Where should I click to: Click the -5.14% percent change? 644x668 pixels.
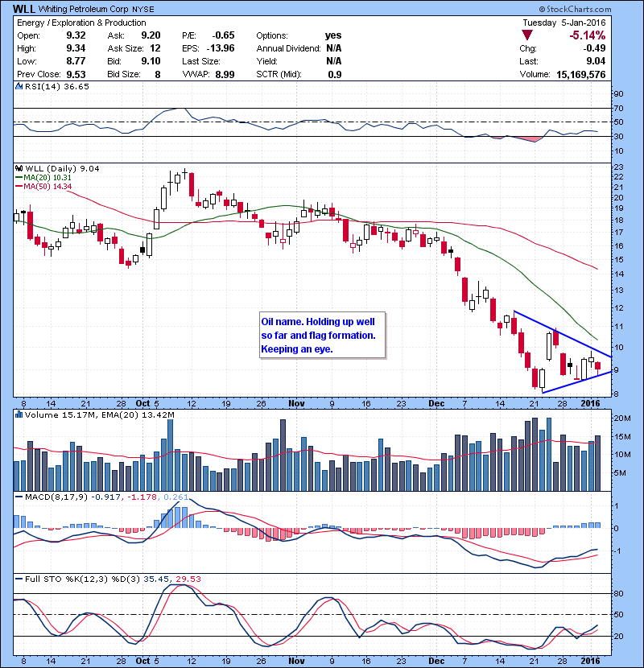(588, 35)
